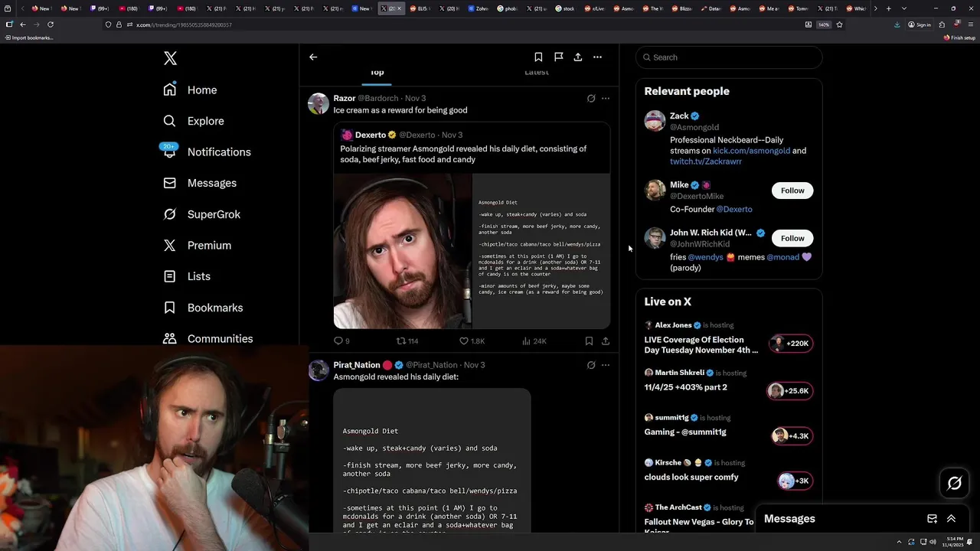Reply to Razor's post with 9 replies
Image resolution: width=980 pixels, height=551 pixels.
pyautogui.click(x=341, y=341)
